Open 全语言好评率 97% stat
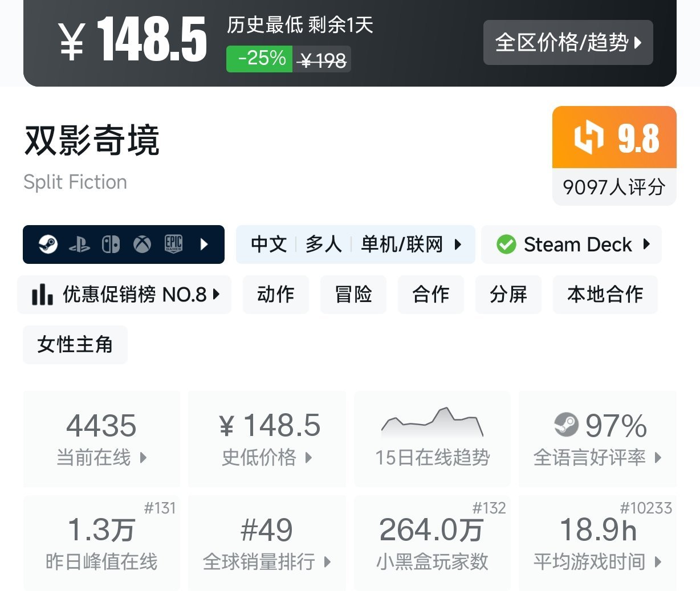700x591 pixels. click(597, 439)
